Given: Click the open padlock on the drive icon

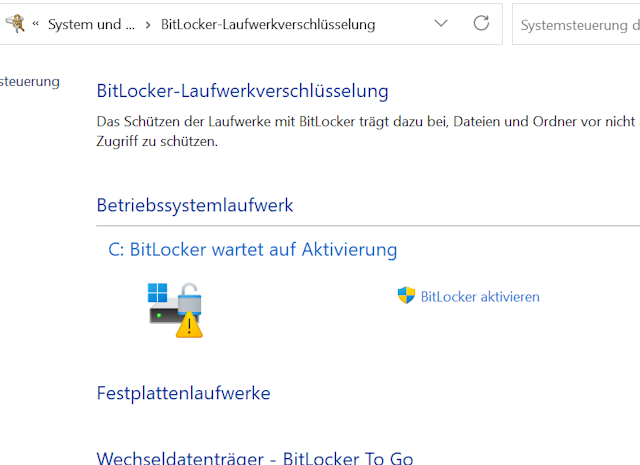Looking at the screenshot, I should pyautogui.click(x=188, y=297).
